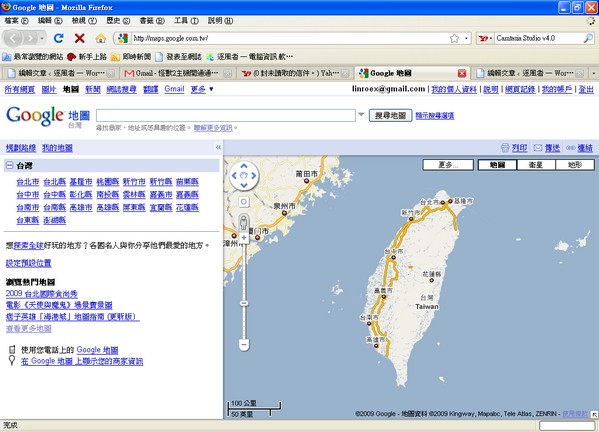The image size is (599, 432).
Task: Click the Street View pegman icon
Action: pos(244,222)
